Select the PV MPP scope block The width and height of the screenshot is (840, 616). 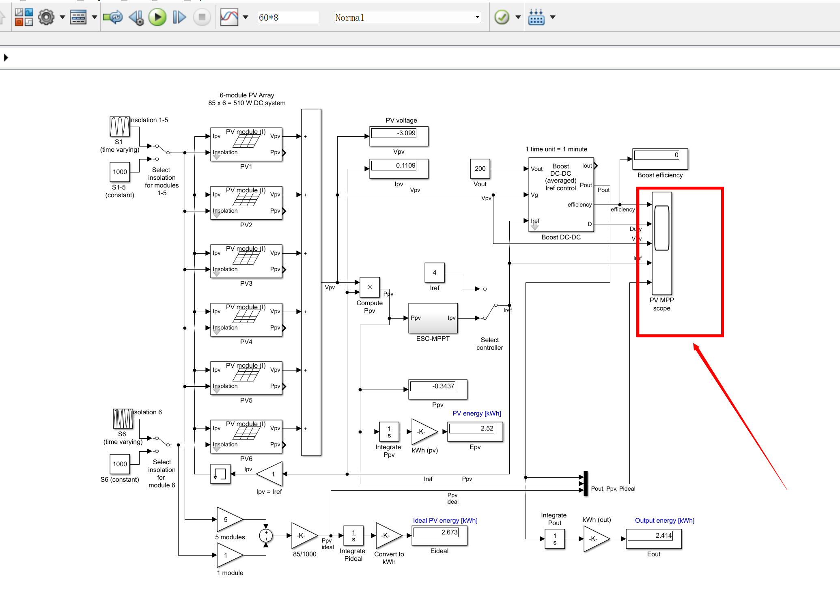point(661,243)
